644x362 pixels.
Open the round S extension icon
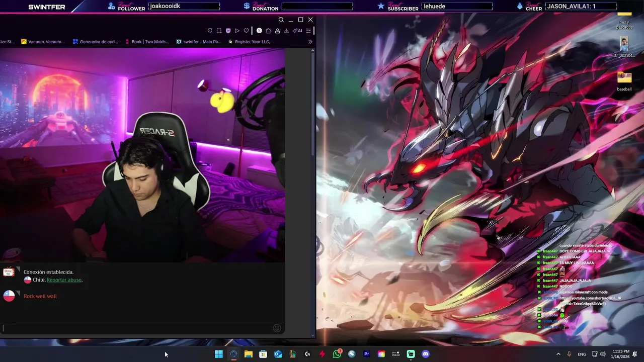(x=259, y=31)
